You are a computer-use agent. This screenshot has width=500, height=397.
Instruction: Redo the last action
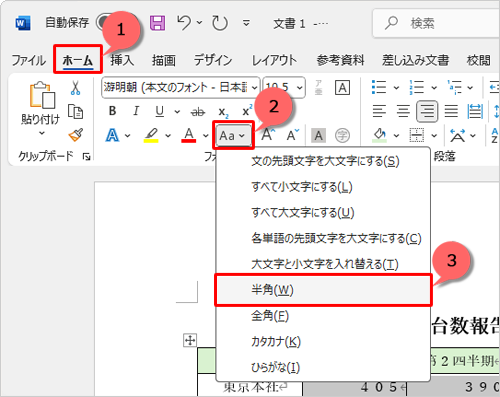220,23
